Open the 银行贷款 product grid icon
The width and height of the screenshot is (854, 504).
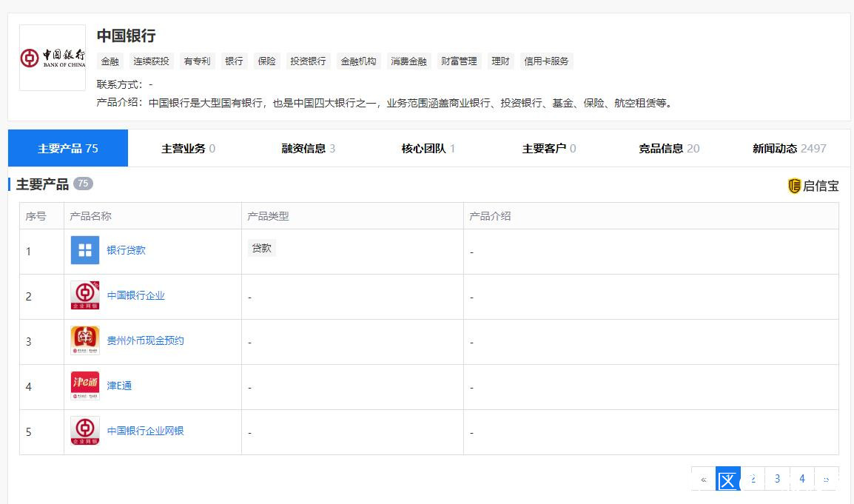click(x=85, y=250)
